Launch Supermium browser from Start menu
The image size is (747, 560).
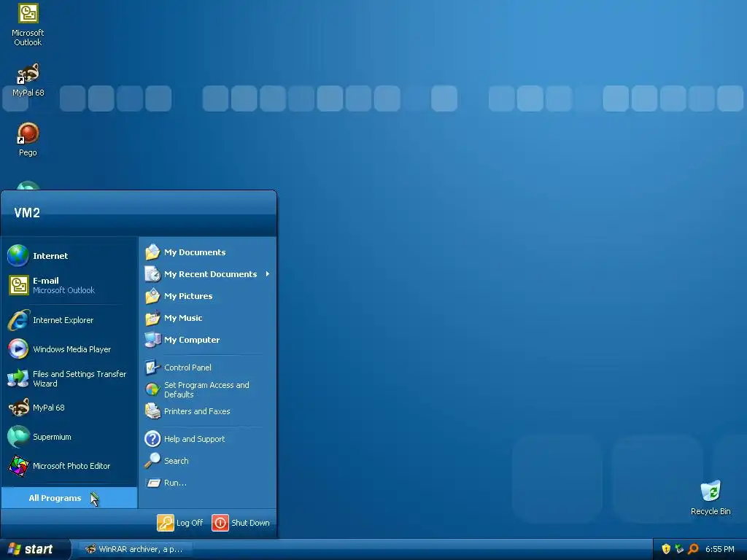coord(69,437)
